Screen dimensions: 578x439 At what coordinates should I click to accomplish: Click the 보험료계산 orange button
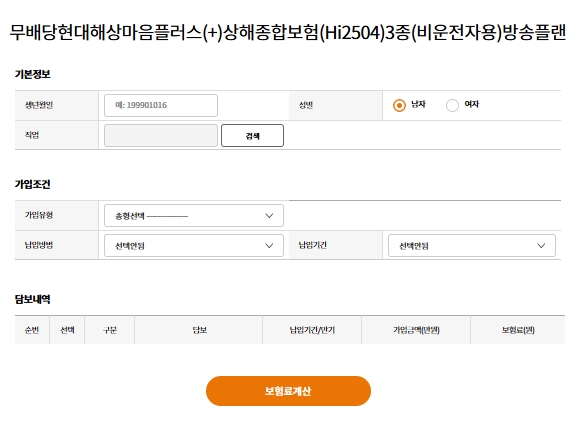pos(288,391)
